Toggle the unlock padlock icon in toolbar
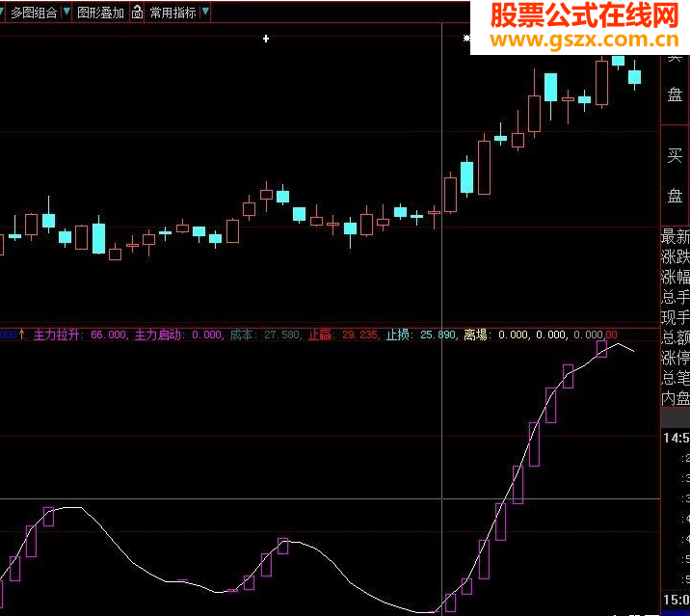The image size is (690, 616). [137, 13]
